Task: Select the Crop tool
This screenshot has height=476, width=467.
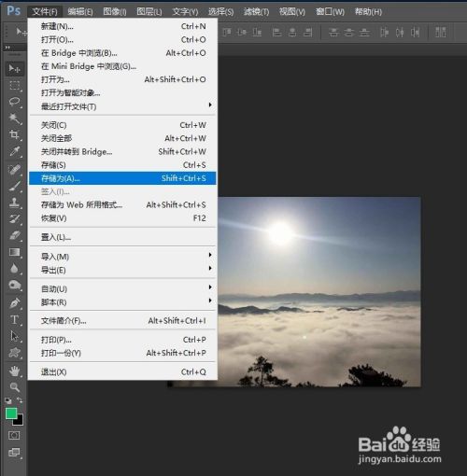Action: [x=14, y=134]
